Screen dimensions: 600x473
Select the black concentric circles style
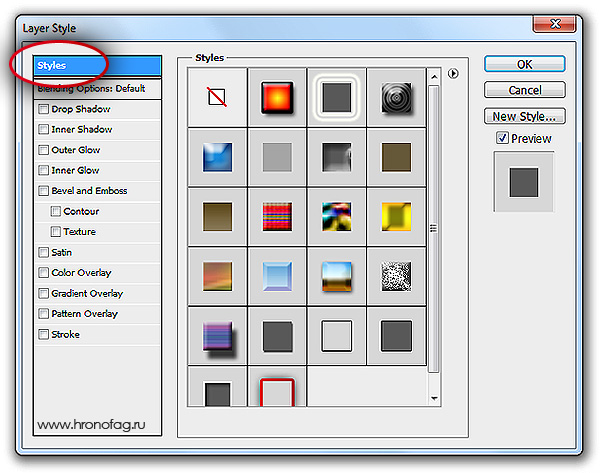[x=396, y=96]
